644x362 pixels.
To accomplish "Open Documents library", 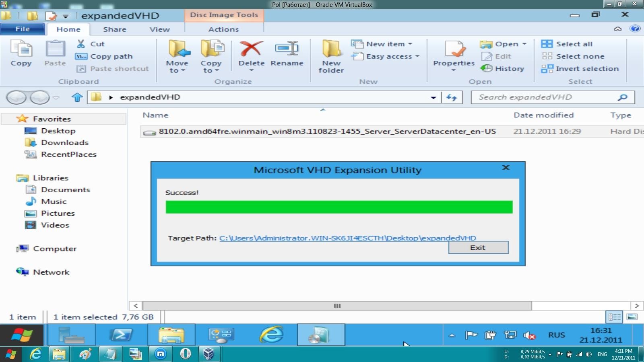I will [65, 189].
